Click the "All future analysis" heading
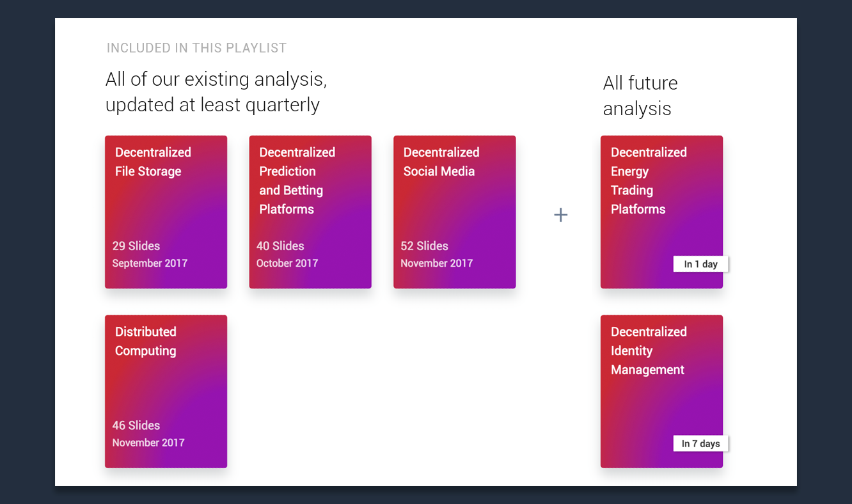This screenshot has height=504, width=852. click(640, 96)
